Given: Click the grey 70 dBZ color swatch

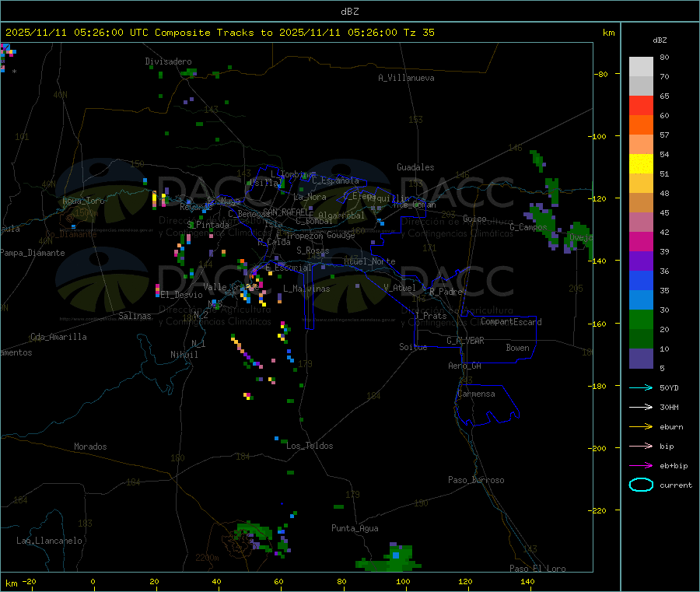Looking at the screenshot, I should pos(641,86).
